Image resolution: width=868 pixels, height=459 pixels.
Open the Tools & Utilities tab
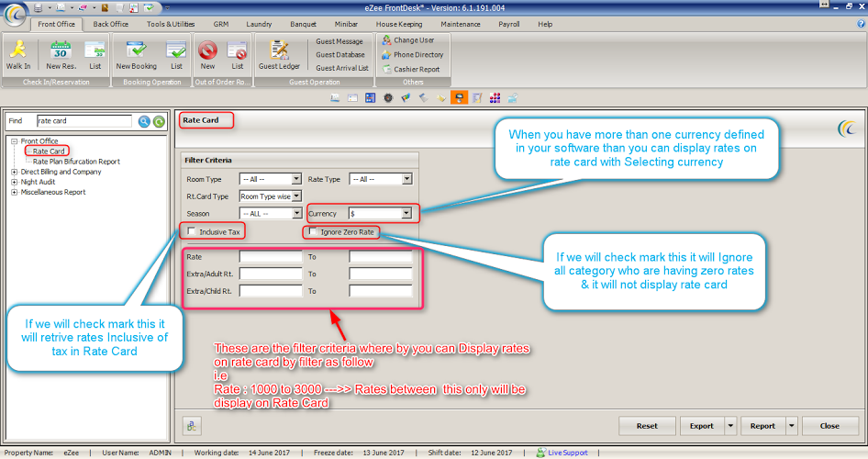coord(171,25)
